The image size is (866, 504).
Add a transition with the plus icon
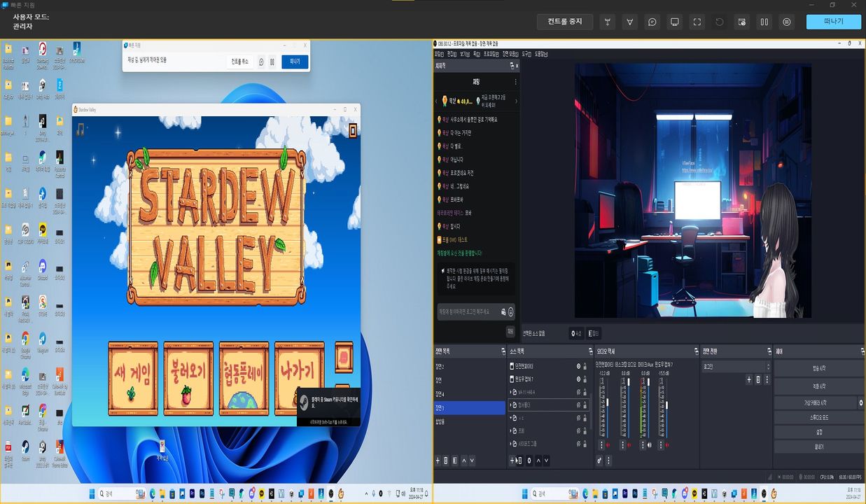click(x=748, y=379)
